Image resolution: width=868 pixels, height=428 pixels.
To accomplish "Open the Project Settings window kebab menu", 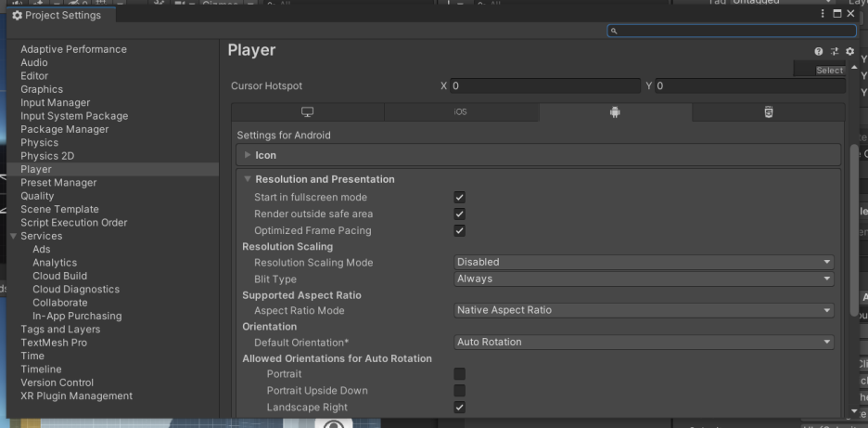I will pyautogui.click(x=823, y=14).
